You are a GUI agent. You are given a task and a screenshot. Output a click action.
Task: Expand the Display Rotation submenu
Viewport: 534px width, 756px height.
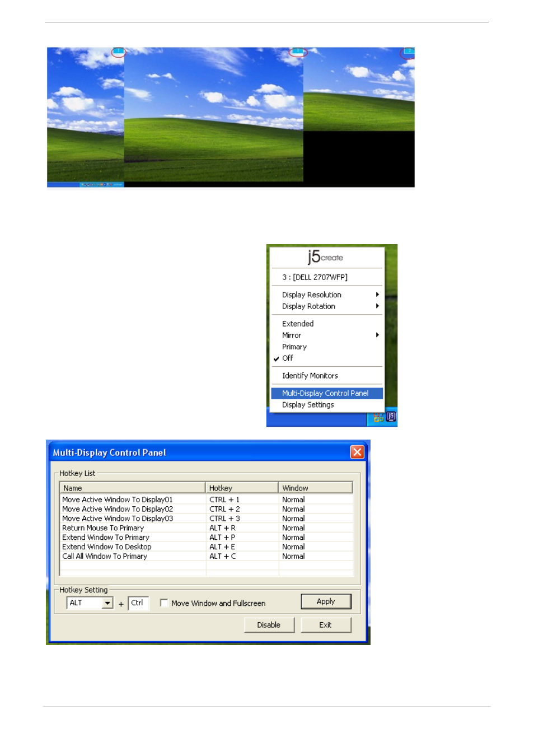(327, 306)
